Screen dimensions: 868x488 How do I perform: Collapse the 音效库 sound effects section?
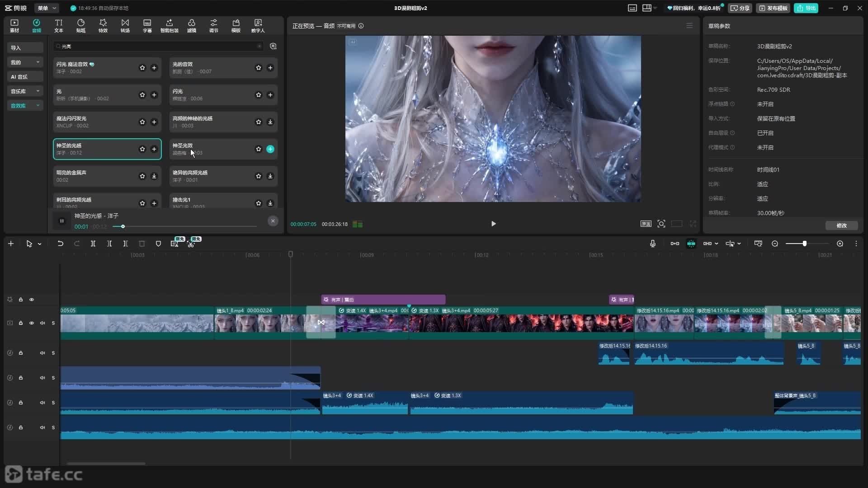[x=25, y=106]
